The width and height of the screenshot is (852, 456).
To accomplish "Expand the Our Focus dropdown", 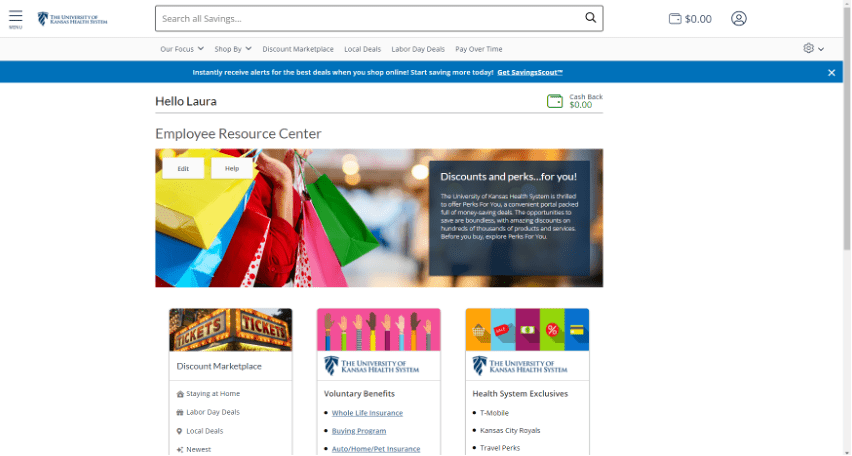I will [182, 49].
